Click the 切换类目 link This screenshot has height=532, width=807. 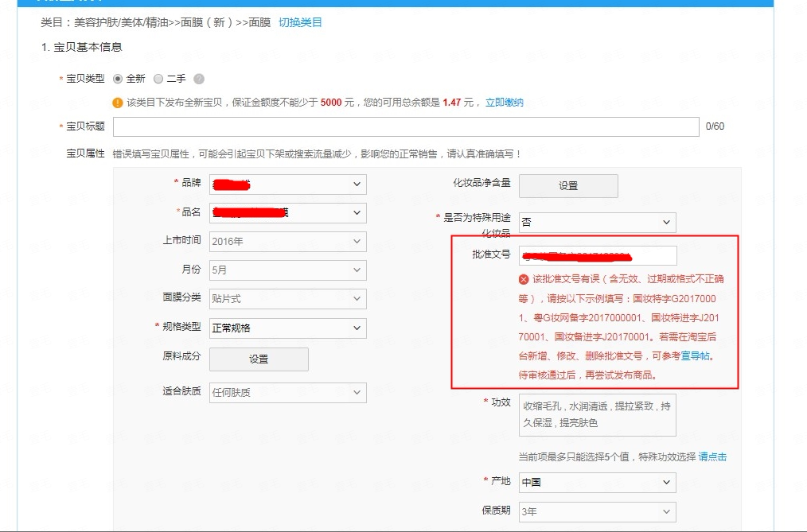(x=300, y=22)
